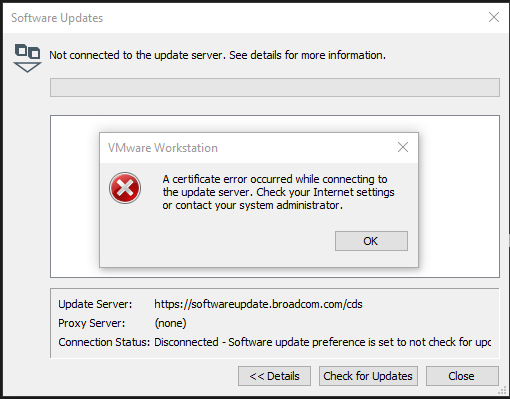Click the Connection Status label
Viewport: 510px width, 399px height.
(104, 342)
